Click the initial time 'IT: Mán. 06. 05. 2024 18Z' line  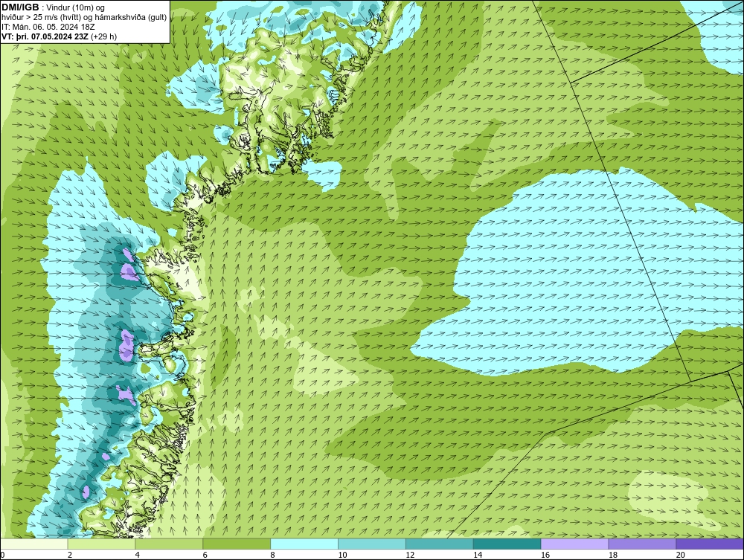[48, 27]
